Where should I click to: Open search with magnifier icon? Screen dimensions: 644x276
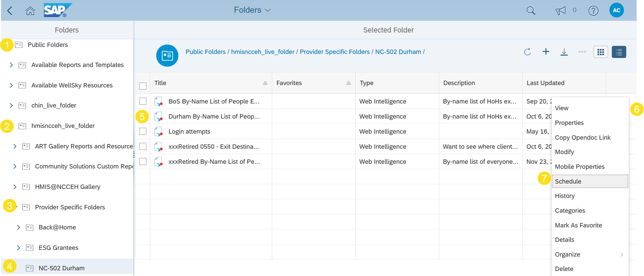coord(531,11)
